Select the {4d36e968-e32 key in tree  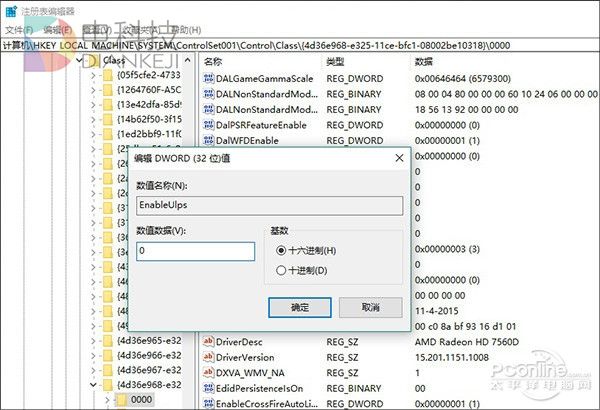149,385
